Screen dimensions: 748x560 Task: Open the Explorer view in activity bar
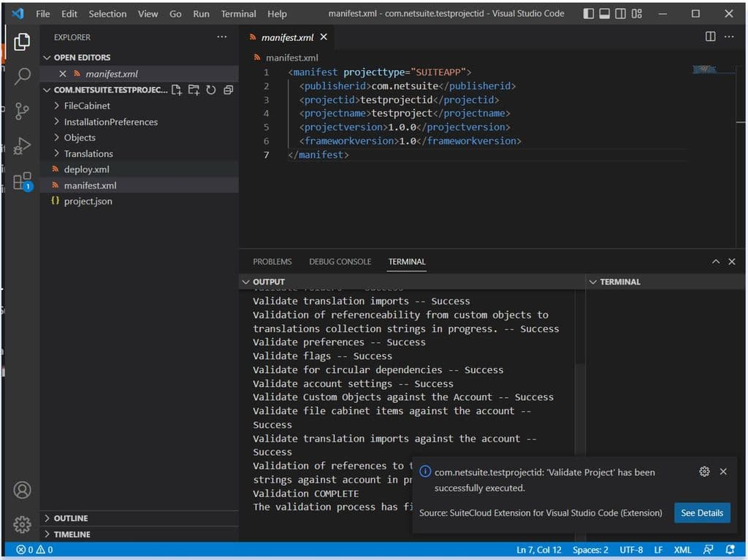click(22, 42)
